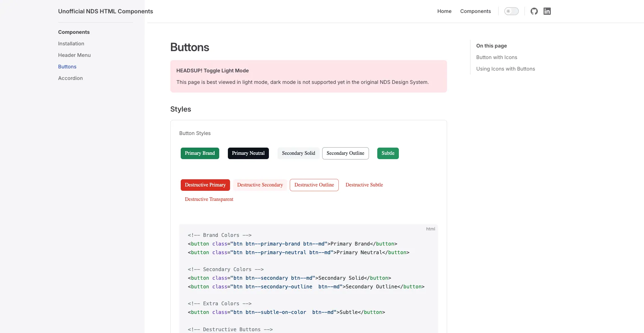Click the Secondary Solid button

click(x=298, y=153)
